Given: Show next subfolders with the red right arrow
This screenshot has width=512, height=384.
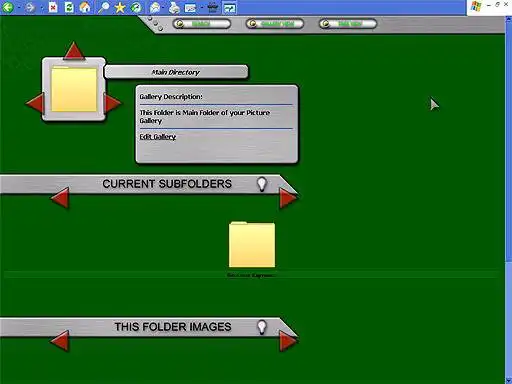Looking at the screenshot, I should [x=288, y=198].
